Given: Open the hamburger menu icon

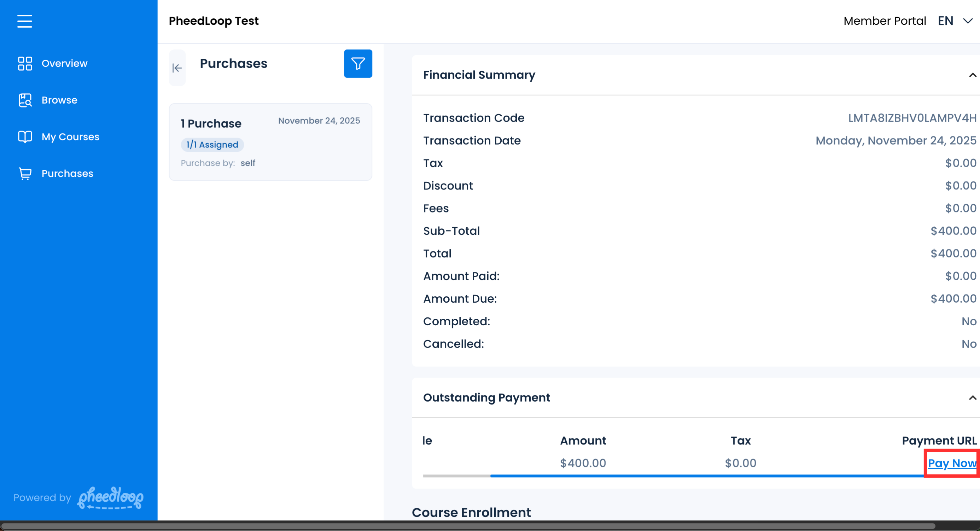Looking at the screenshot, I should point(24,21).
